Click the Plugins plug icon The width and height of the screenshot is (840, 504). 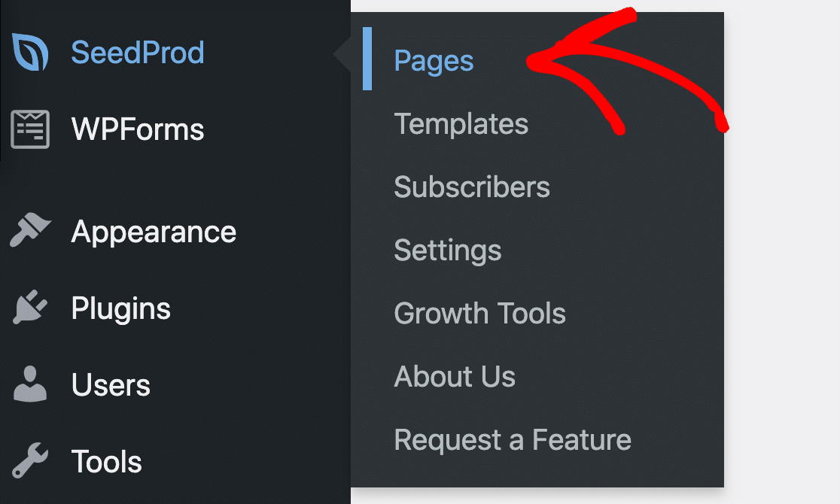[30, 308]
